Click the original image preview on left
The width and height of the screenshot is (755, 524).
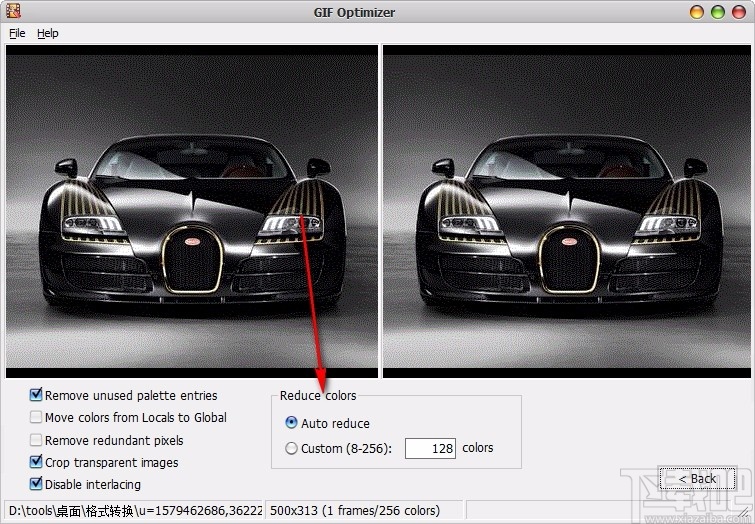(x=192, y=211)
